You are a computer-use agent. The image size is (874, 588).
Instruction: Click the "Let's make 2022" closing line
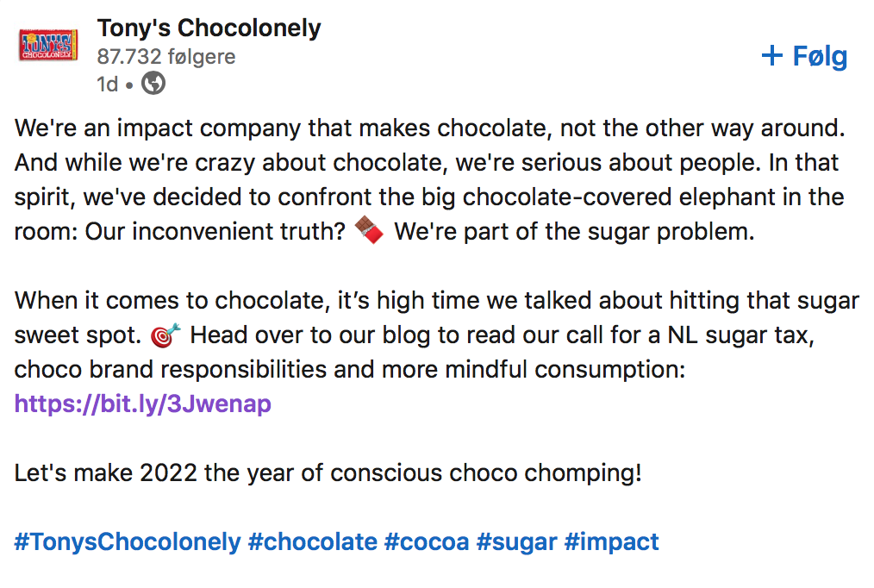point(328,473)
